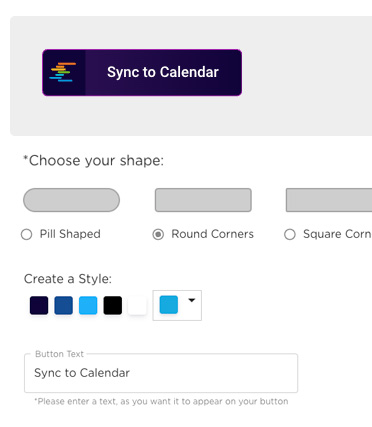Pick the black style swatch
The image size is (372, 427).
tap(113, 305)
